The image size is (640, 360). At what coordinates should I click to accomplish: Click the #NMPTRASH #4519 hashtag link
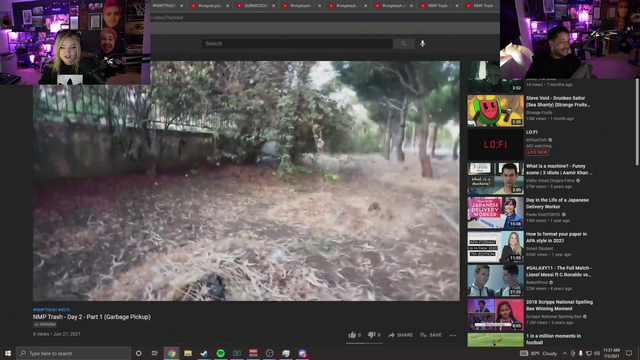51,310
